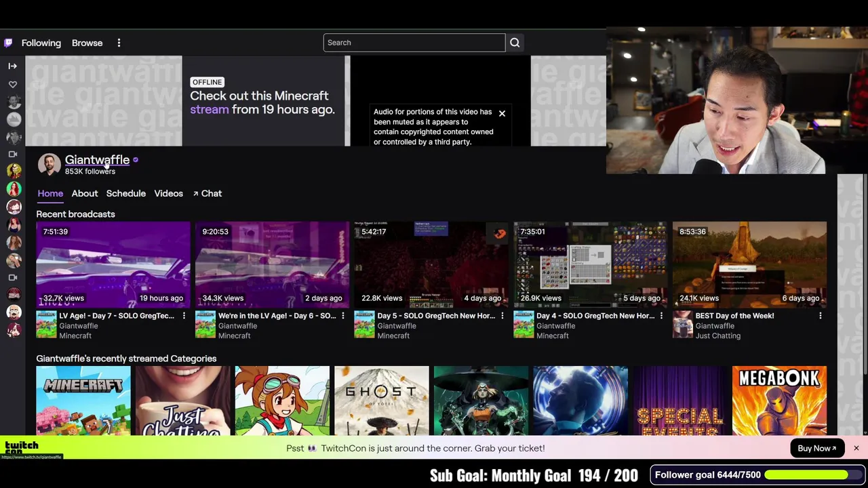Play the 5:42:17 broadcast thumbnail

(x=431, y=264)
